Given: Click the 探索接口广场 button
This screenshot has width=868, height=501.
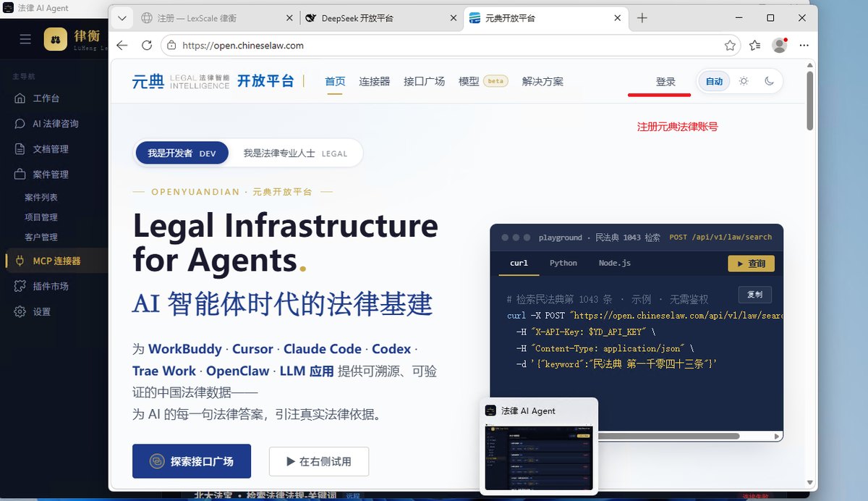Looking at the screenshot, I should [x=192, y=461].
